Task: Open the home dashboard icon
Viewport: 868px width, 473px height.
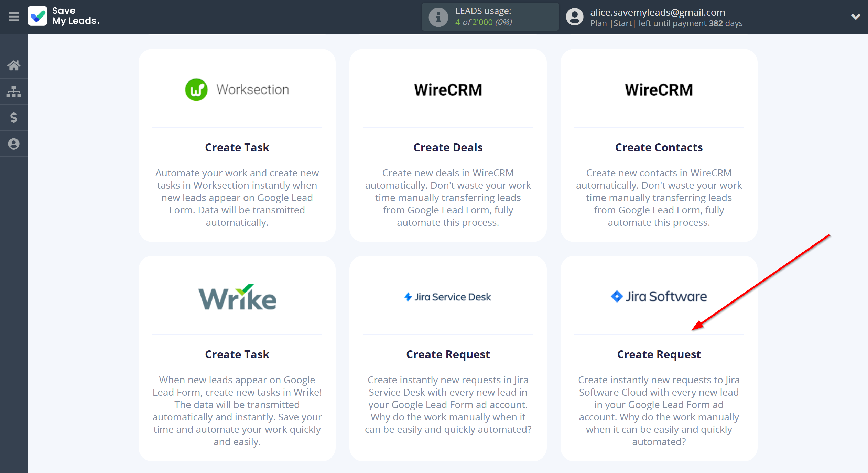Action: pyautogui.click(x=14, y=64)
